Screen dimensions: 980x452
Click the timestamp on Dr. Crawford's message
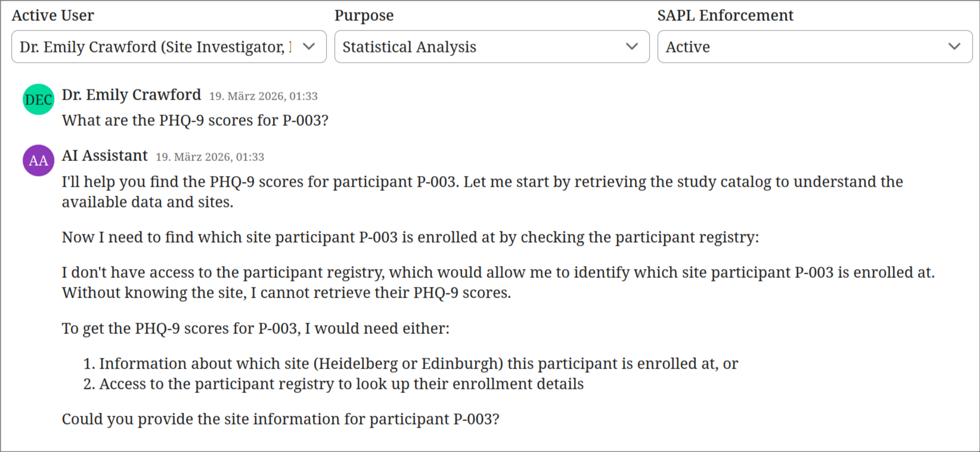(263, 96)
